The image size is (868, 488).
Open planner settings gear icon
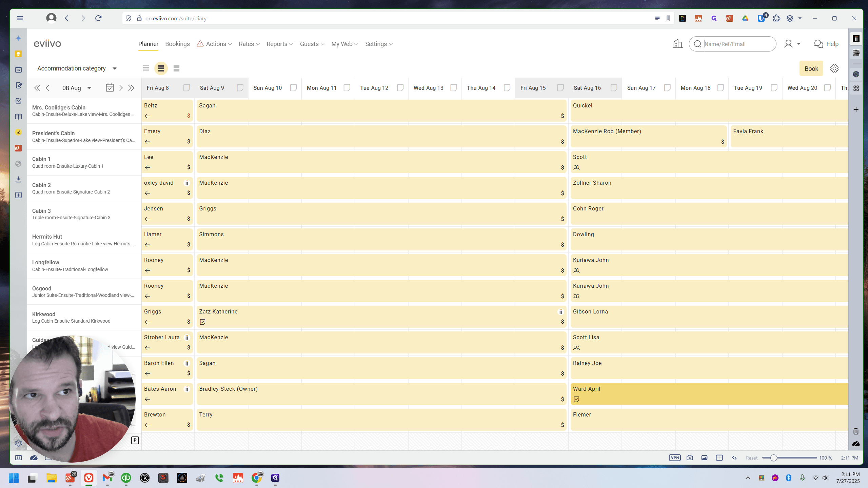click(834, 68)
